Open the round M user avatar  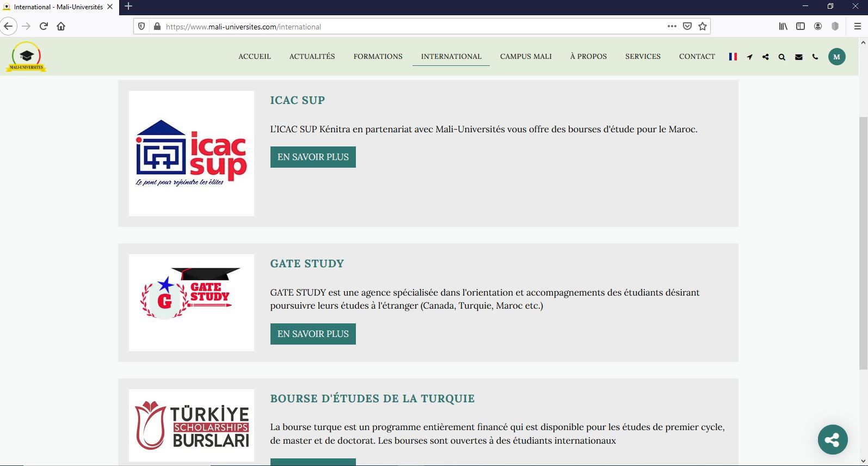(x=837, y=57)
